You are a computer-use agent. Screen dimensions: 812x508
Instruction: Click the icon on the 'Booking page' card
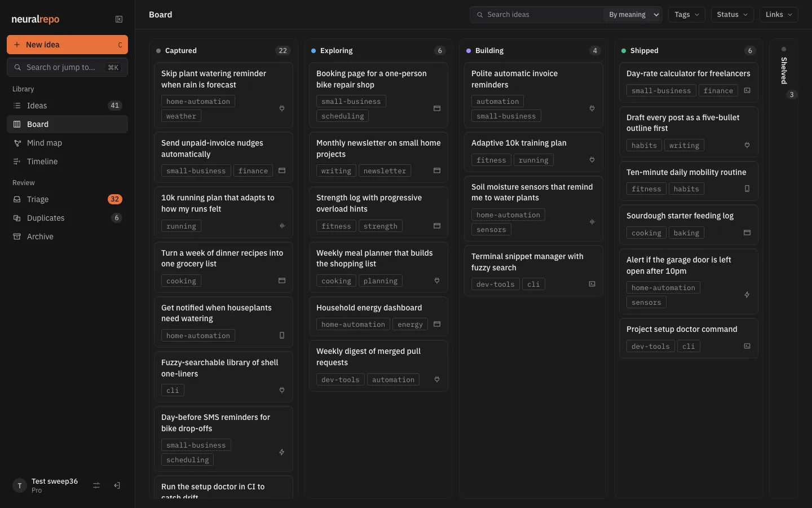(437, 108)
